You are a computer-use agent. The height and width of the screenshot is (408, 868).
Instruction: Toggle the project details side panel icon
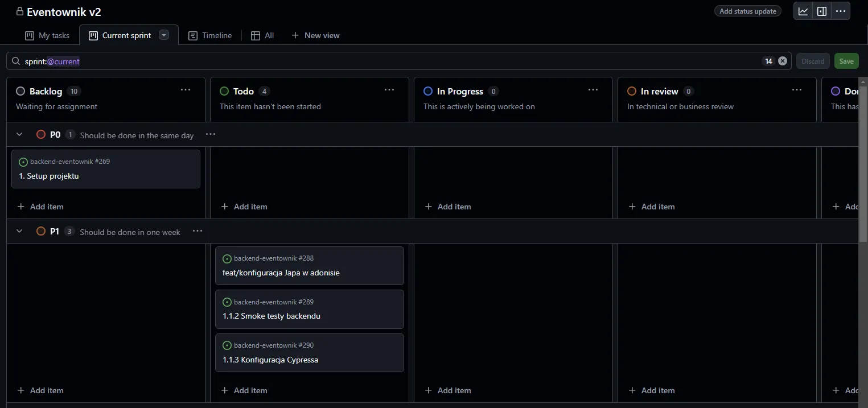[x=822, y=11]
